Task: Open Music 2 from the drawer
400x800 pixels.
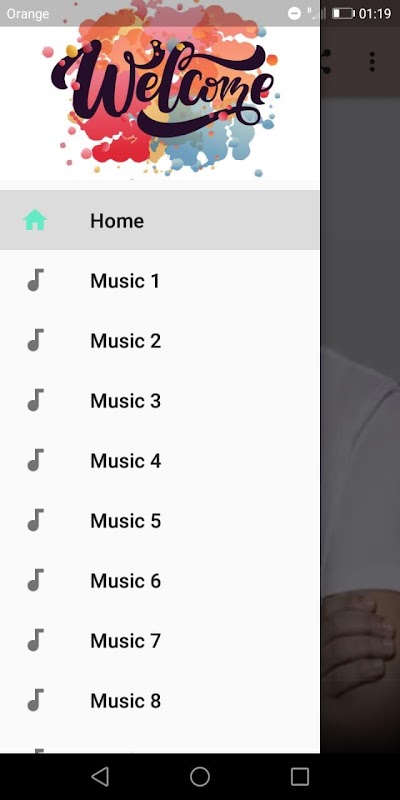Action: pos(160,340)
